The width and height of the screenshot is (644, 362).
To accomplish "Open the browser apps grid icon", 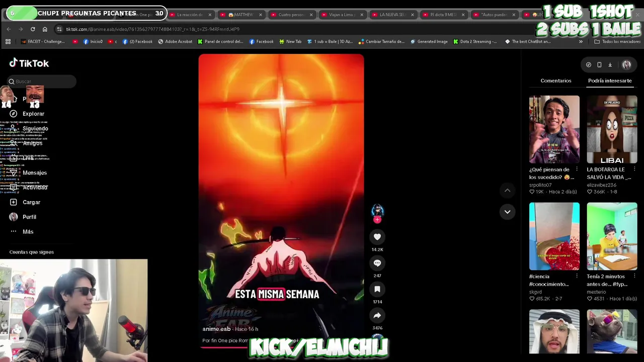I will point(8,42).
